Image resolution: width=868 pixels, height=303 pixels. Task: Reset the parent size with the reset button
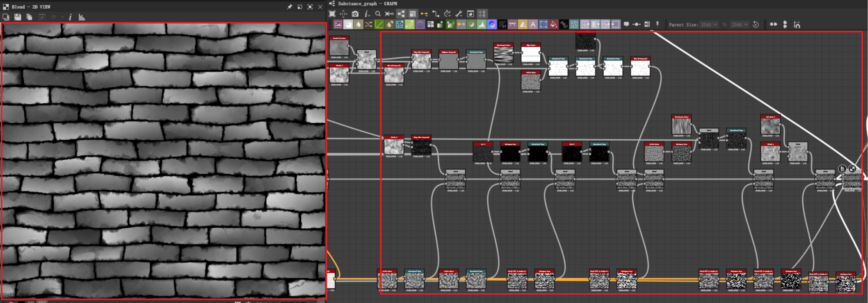coord(756,25)
